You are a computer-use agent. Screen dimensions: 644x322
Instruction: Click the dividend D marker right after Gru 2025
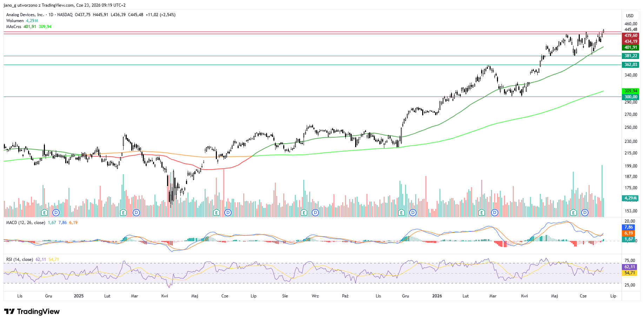413,212
